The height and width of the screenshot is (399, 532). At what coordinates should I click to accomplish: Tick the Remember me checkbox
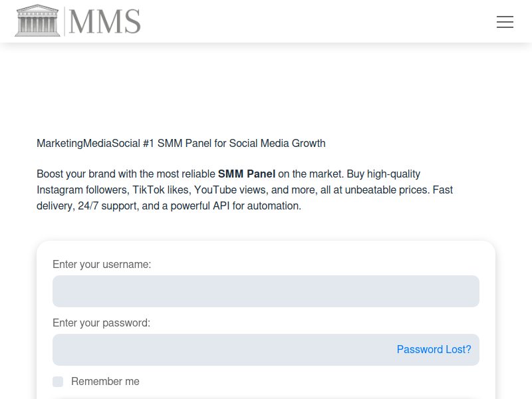(58, 381)
